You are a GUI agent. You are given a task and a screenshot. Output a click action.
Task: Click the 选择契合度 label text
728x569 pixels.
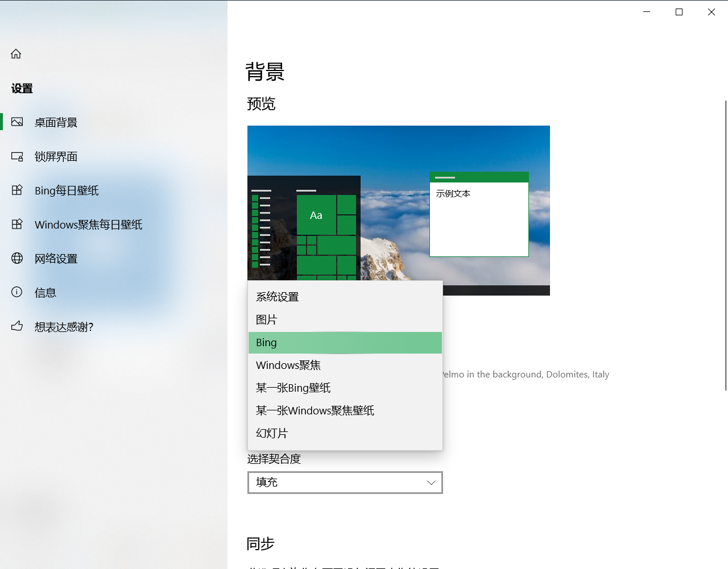click(x=274, y=459)
